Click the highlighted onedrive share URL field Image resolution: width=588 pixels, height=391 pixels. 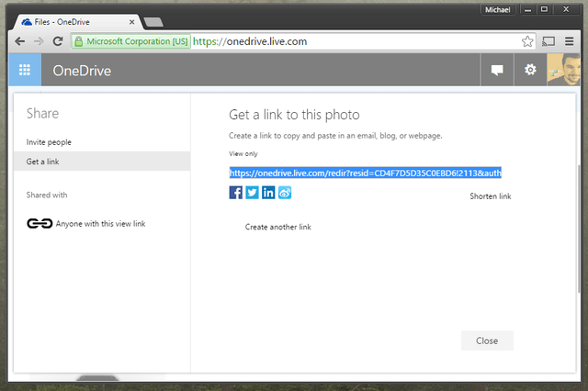click(x=366, y=173)
